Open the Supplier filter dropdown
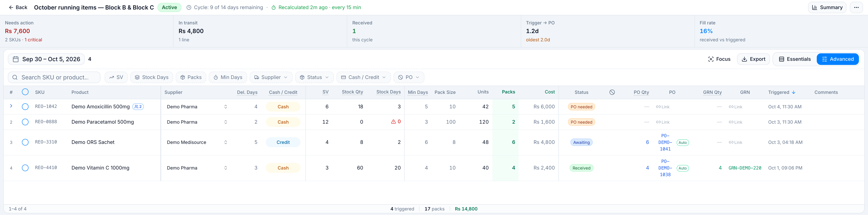868x215 pixels. coord(271,77)
